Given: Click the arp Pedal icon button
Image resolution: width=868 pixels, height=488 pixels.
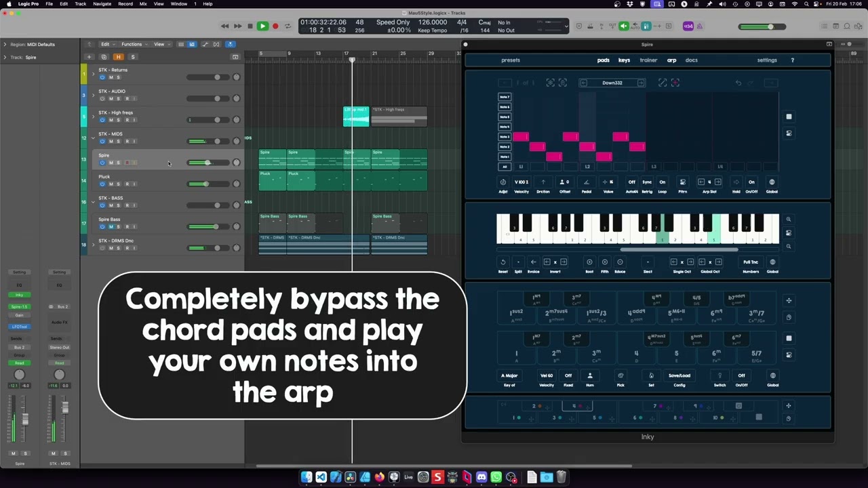Looking at the screenshot, I should 587,182.
